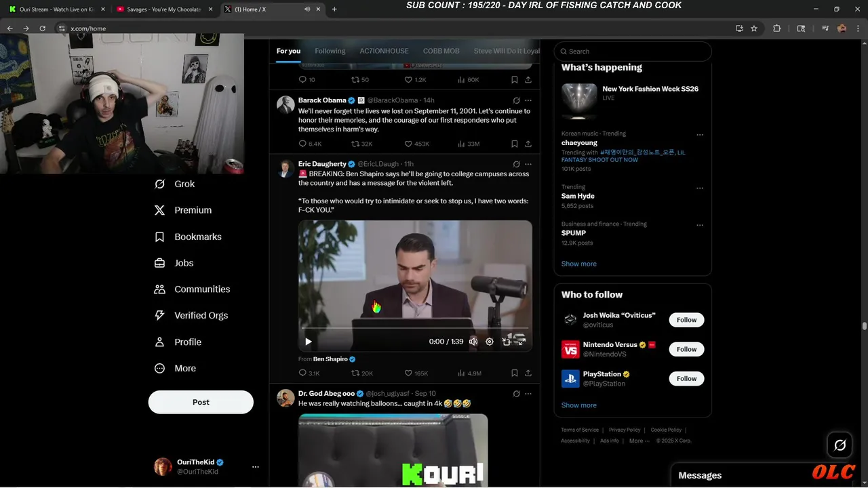Open more options on Eric Daugherty's post
Image resolution: width=868 pixels, height=488 pixels.
coord(528,164)
